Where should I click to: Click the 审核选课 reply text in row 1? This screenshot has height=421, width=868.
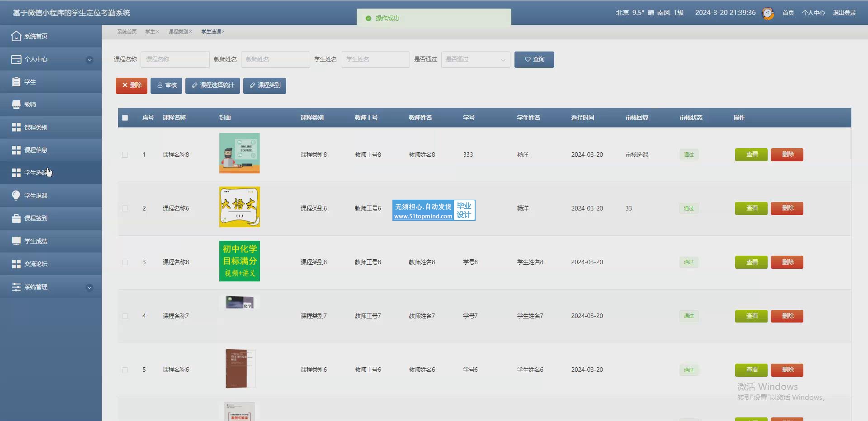point(637,154)
